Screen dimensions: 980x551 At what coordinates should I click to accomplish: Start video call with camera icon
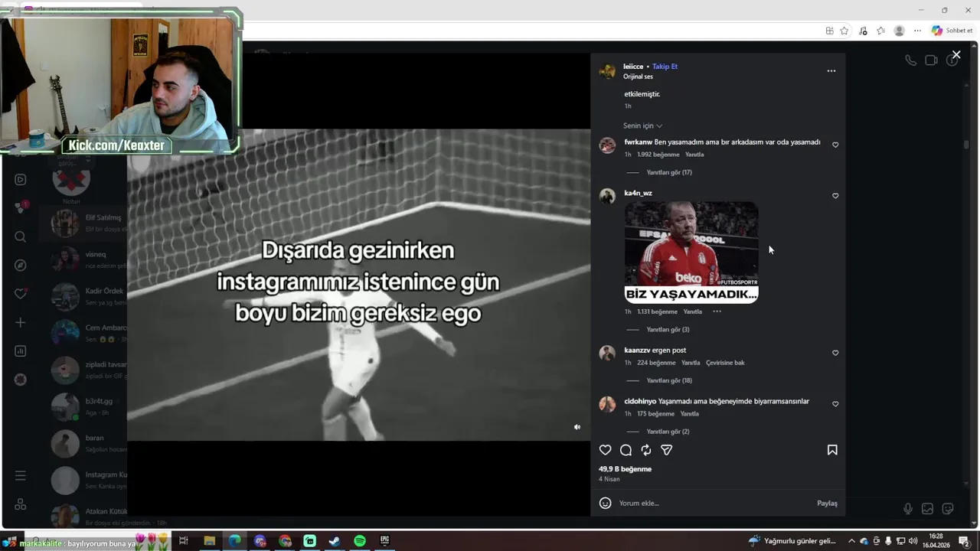[931, 60]
